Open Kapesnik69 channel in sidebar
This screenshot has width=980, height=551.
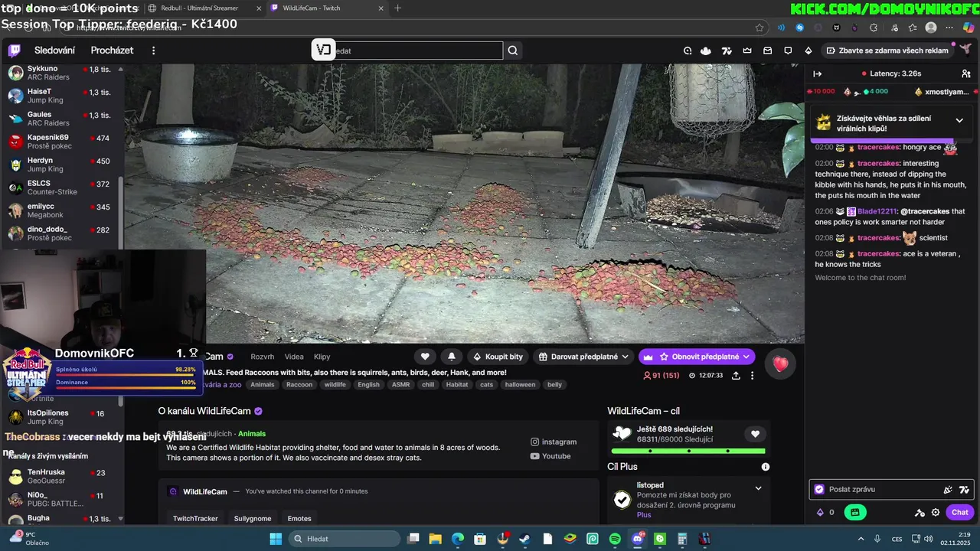(61, 142)
